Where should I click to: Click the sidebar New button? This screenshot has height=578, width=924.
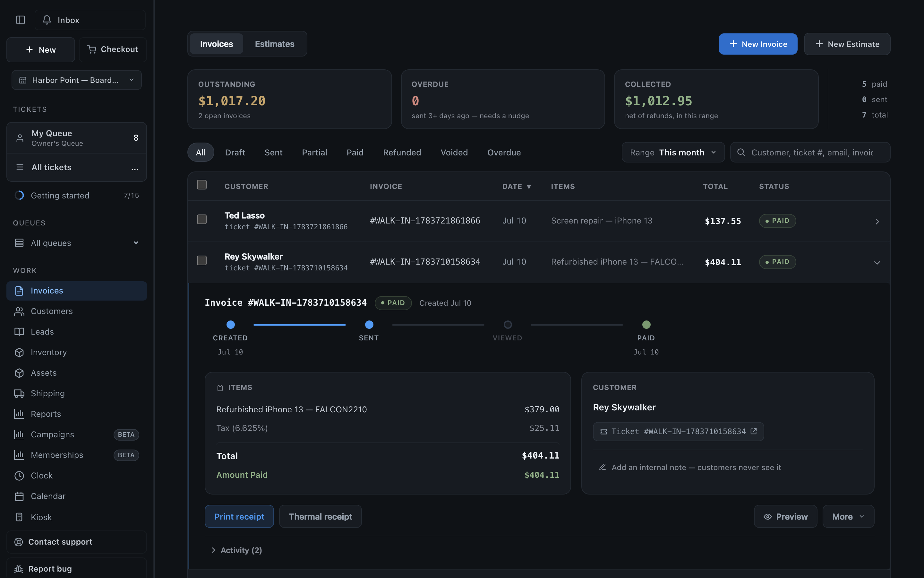[41, 50]
